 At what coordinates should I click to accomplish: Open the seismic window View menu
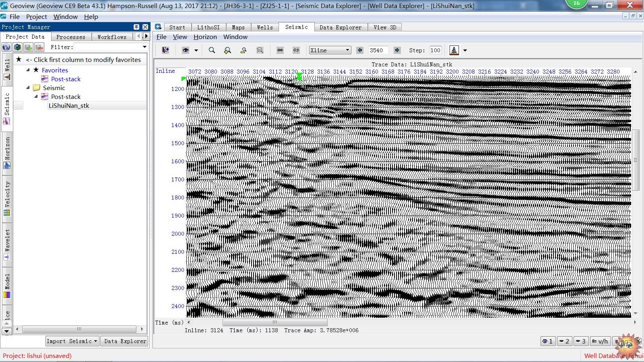[180, 37]
